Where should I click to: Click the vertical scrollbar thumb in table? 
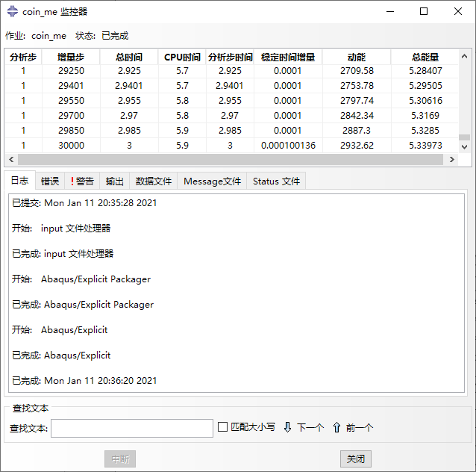pos(464,137)
